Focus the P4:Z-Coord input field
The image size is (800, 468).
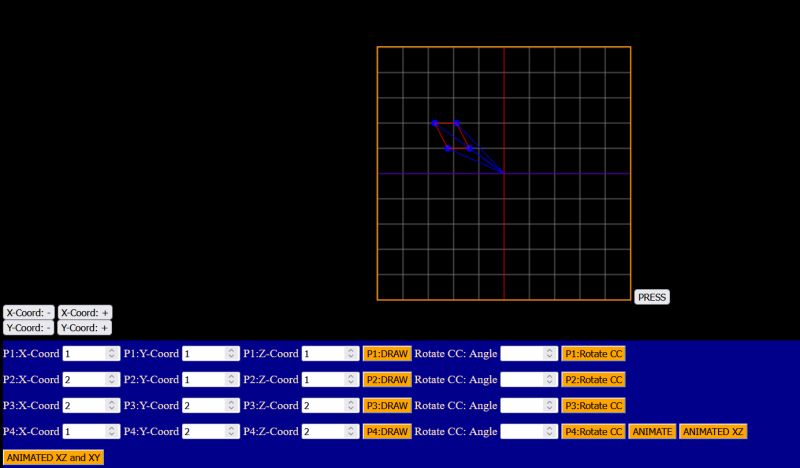click(331, 432)
